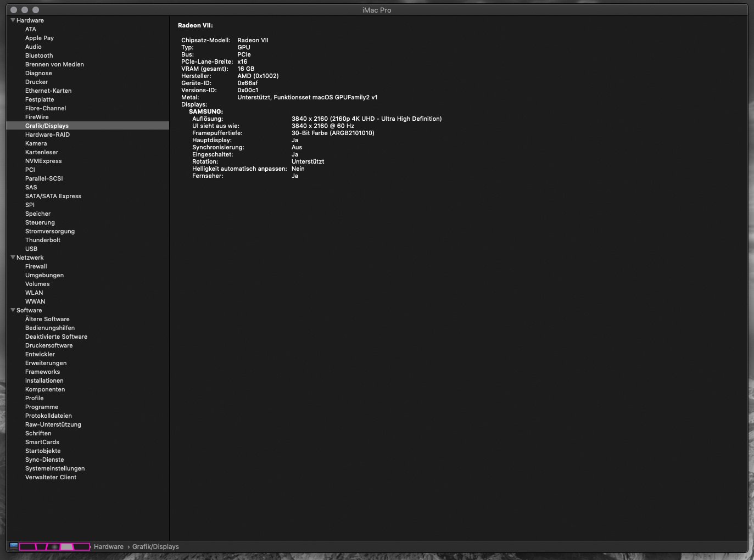This screenshot has width=754, height=560.
Task: Open the Bluetooth sidebar entry
Action: tap(39, 55)
